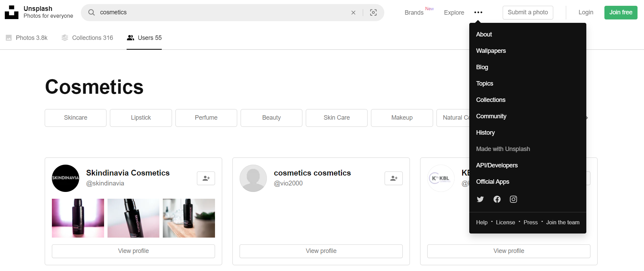Viewport: 644px width, 271px height.
Task: Open Unsplash Facebook page icon
Action: point(497,199)
